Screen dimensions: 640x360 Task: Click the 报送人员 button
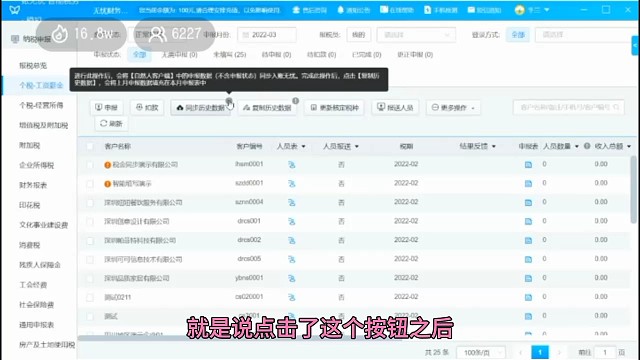pyautogui.click(x=395, y=108)
